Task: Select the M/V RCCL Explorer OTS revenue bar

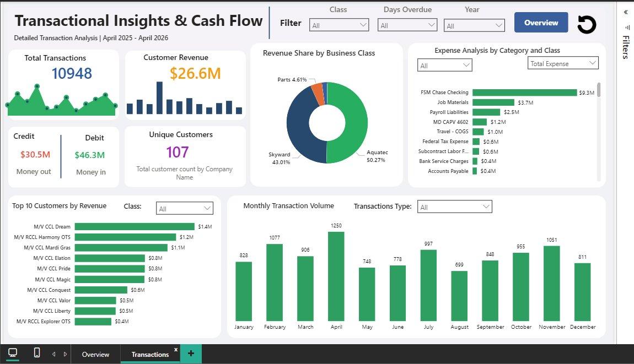Action: pyautogui.click(x=93, y=322)
